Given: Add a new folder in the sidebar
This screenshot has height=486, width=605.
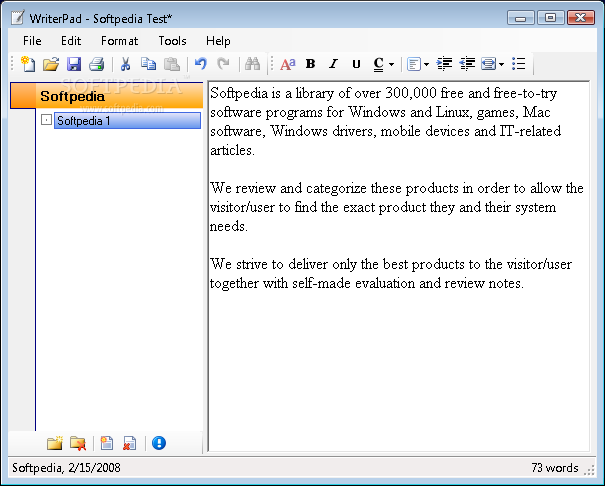Looking at the screenshot, I should (x=55, y=443).
